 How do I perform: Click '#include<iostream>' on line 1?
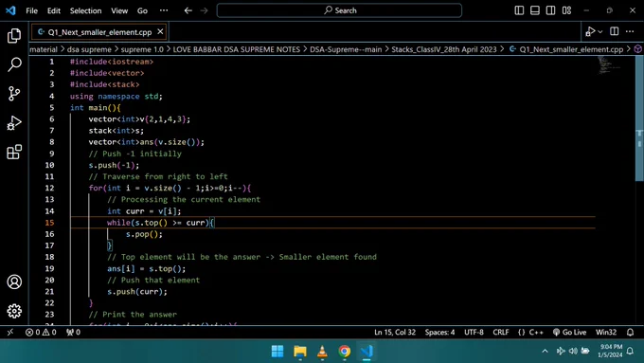[x=112, y=62]
